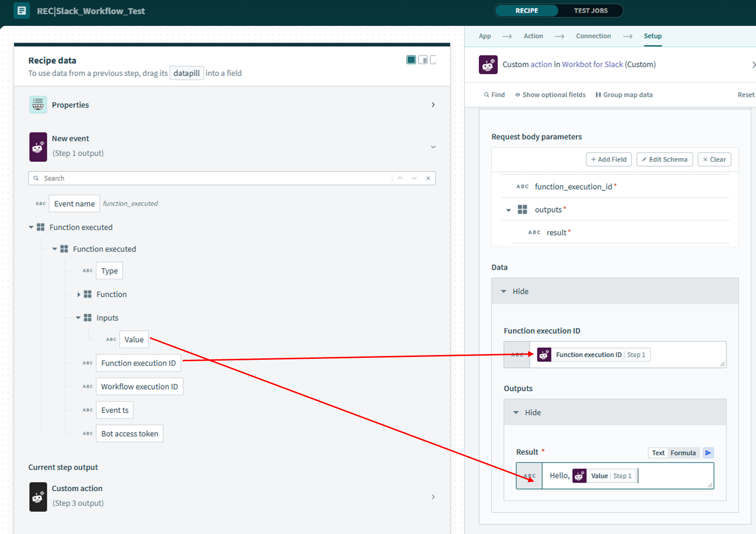
Task: Click the search magnifier icon in datapill search
Action: click(x=36, y=178)
